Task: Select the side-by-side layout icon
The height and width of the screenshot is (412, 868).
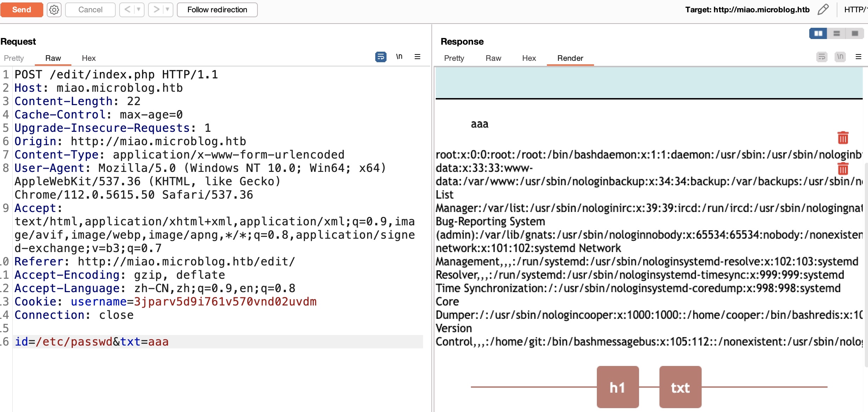Action: (818, 33)
